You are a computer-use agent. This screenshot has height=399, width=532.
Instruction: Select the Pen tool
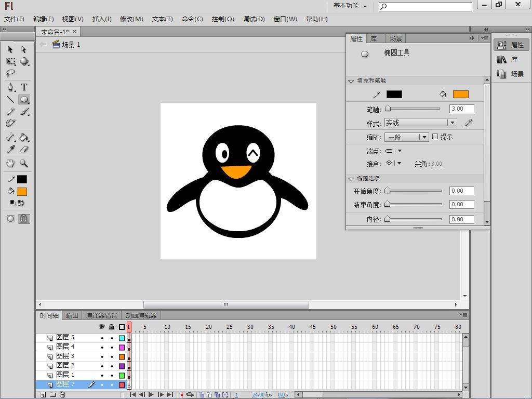11,87
